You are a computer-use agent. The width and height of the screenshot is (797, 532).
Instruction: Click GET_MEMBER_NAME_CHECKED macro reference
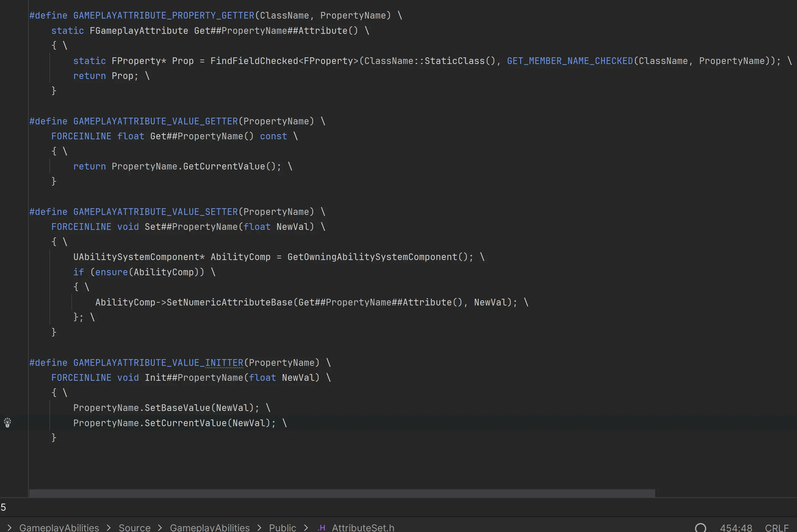click(x=569, y=61)
